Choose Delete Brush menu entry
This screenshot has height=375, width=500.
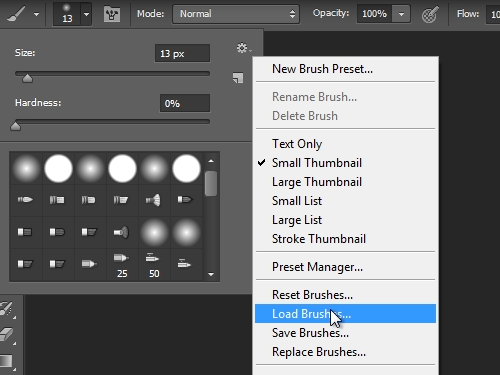346,116
